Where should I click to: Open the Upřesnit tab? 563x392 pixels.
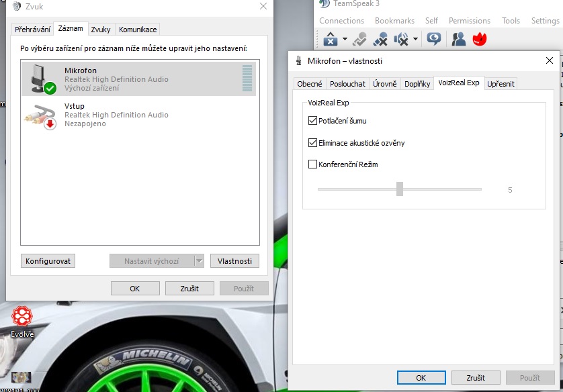tap(501, 83)
